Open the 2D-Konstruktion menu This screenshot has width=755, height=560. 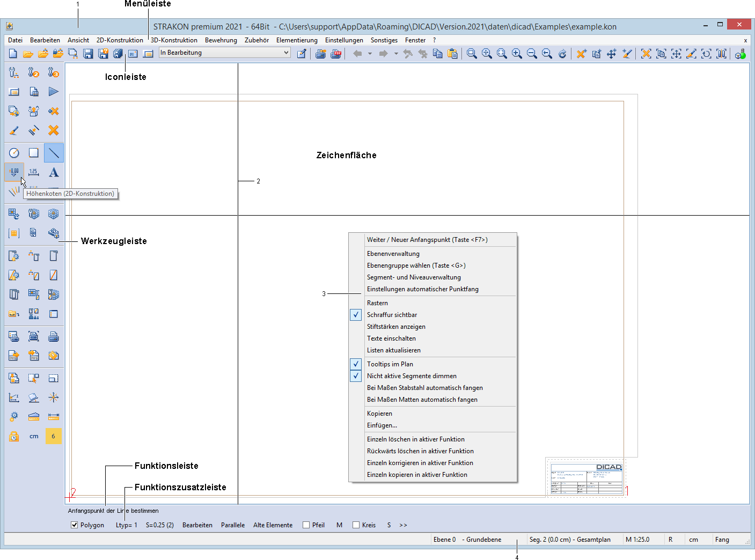(x=120, y=40)
